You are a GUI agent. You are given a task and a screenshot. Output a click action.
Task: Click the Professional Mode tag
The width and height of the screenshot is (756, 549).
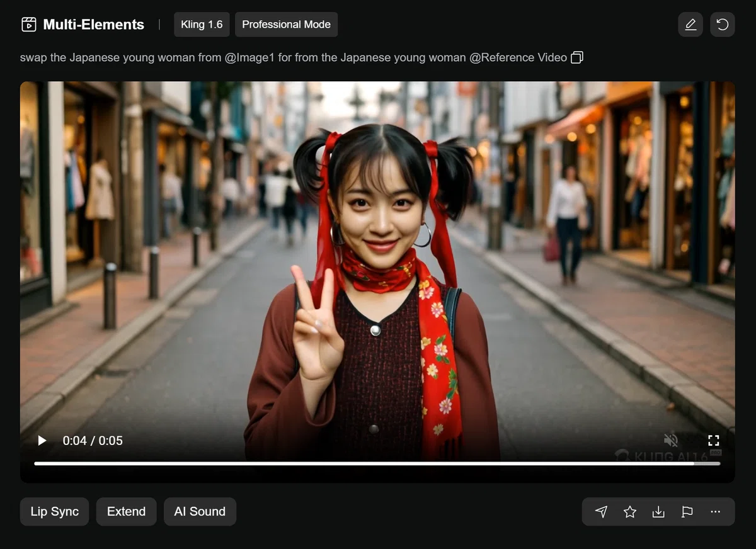point(286,25)
